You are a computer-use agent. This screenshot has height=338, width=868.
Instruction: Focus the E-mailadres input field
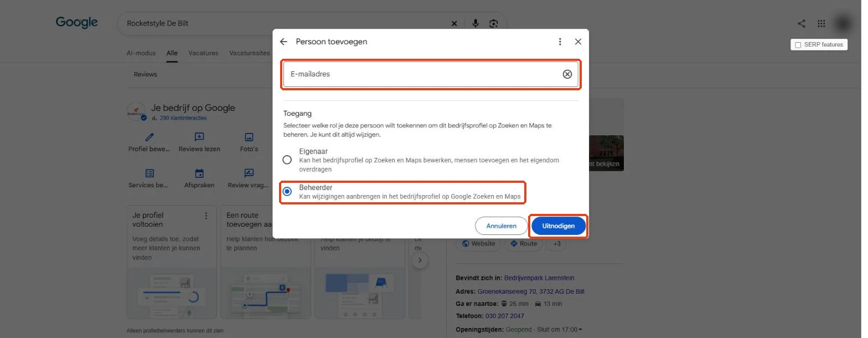[x=431, y=74]
